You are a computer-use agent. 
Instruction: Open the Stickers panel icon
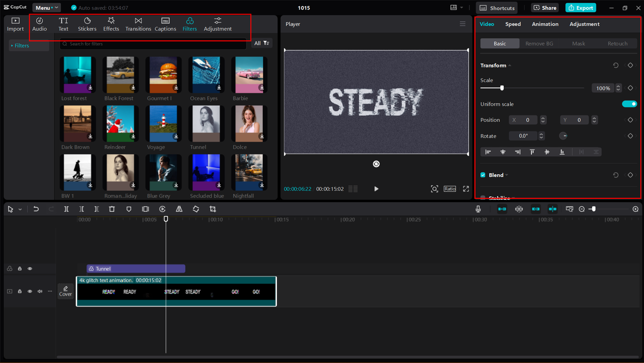[87, 24]
